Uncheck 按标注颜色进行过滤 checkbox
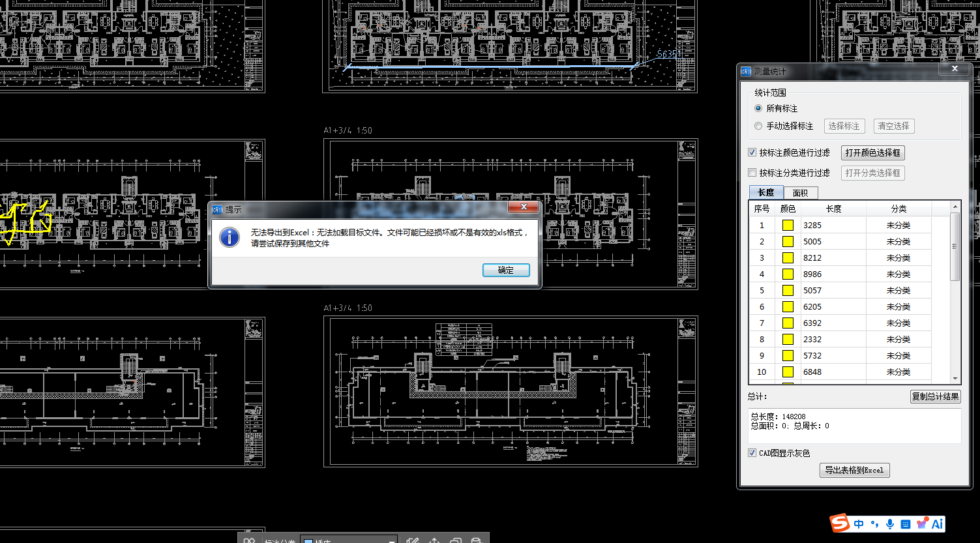Viewport: 980px width, 543px height. coord(752,153)
